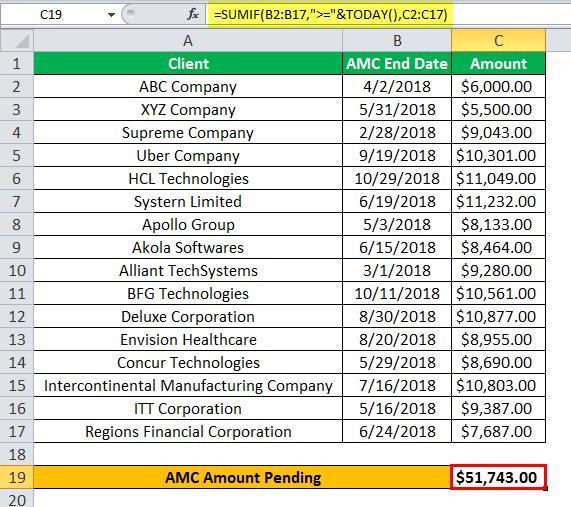Select the Uber Company cell
The image size is (571, 507).
188,156
